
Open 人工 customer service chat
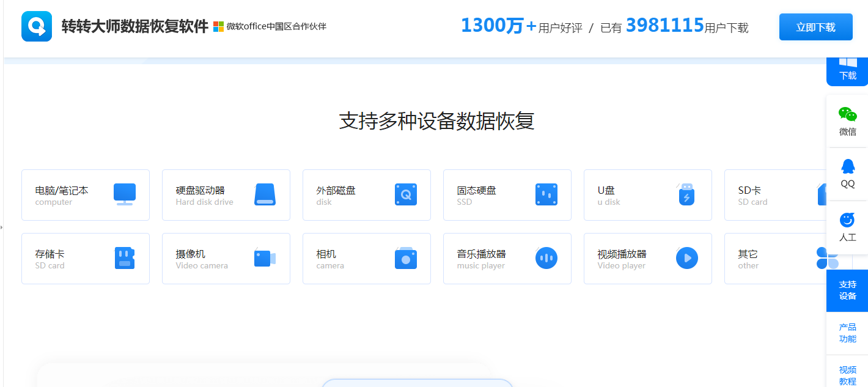click(847, 227)
